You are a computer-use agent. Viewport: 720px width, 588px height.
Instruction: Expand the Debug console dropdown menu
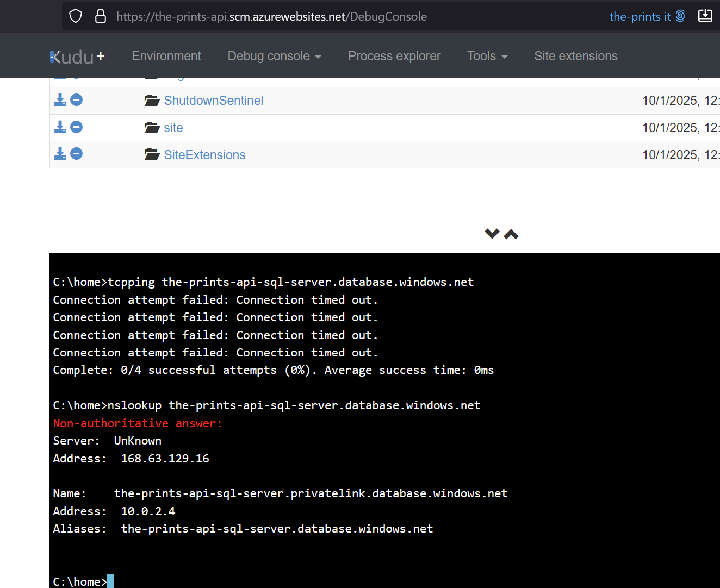[x=274, y=56]
